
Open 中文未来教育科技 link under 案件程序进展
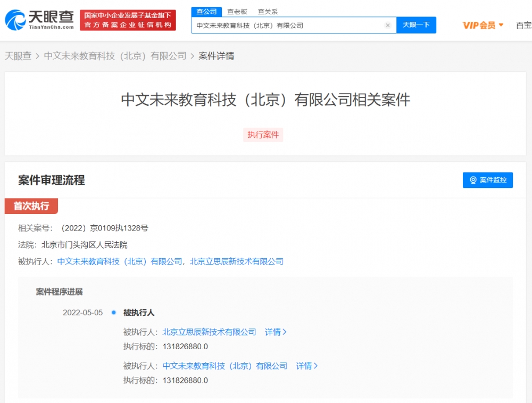[225, 366]
